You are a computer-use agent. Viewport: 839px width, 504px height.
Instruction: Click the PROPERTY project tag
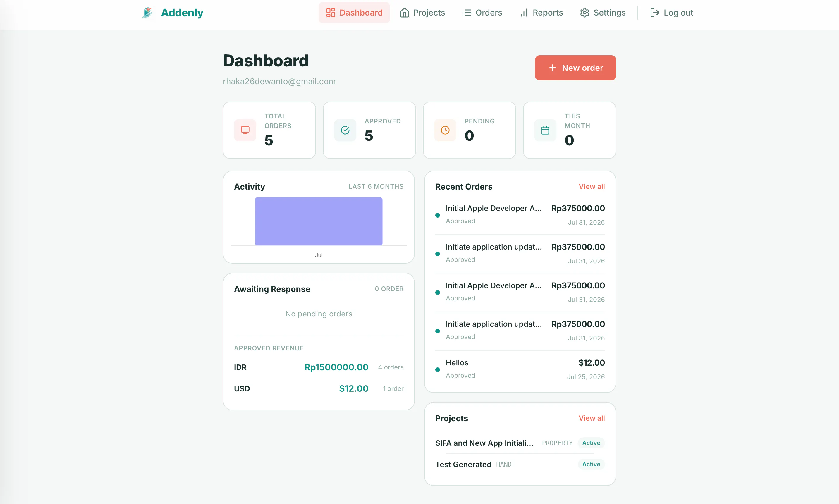click(557, 443)
